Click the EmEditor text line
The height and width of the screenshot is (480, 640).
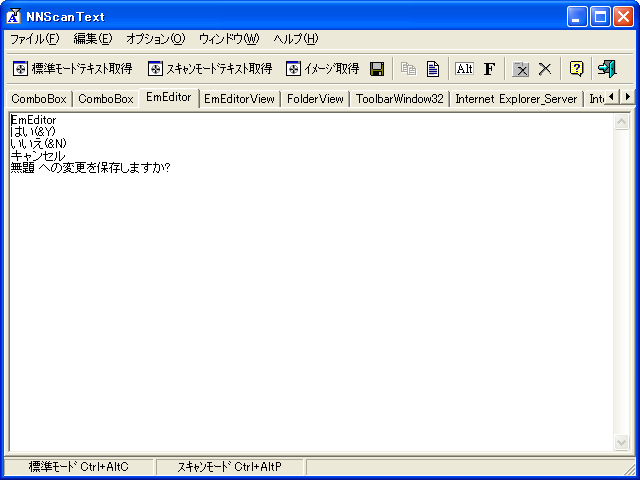point(33,120)
